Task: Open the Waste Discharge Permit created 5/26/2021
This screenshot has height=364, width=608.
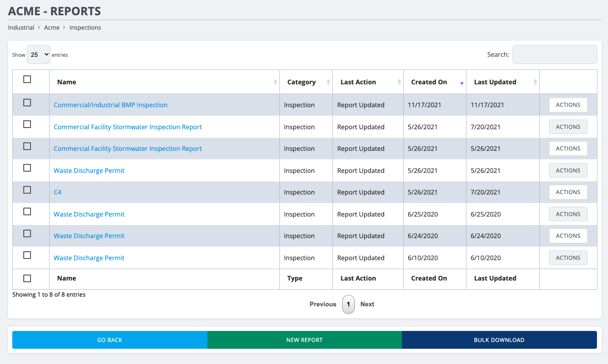Action: coord(89,171)
